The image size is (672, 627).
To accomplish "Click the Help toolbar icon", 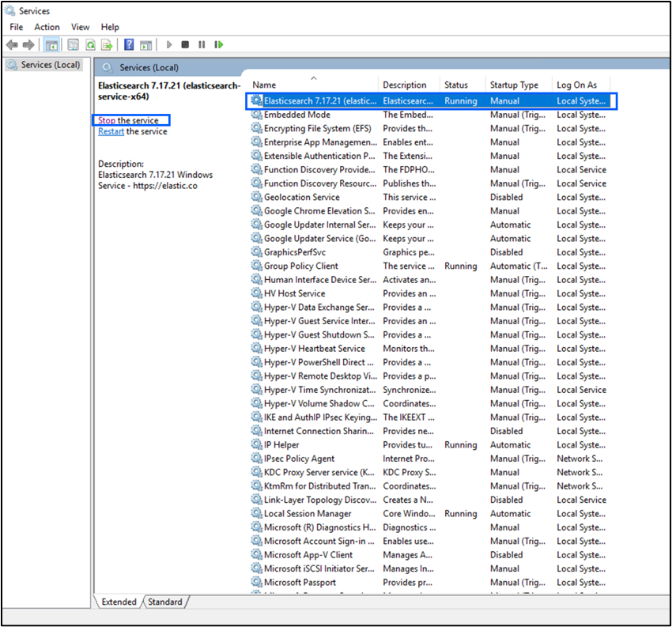I will click(130, 44).
